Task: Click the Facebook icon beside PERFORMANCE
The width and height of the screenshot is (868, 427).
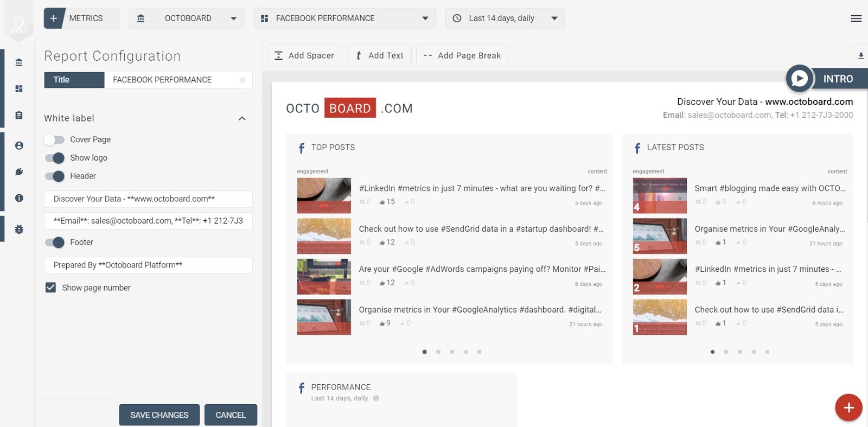Action: [302, 388]
